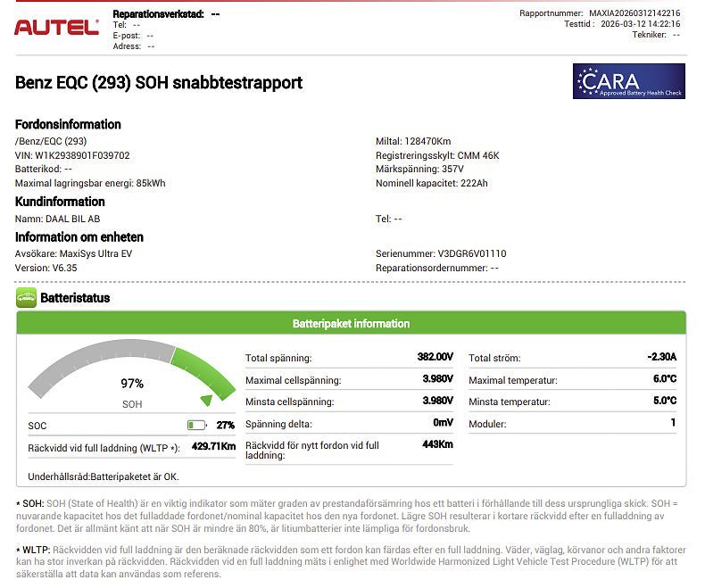
Task: Click the WLTP footnote explanation text
Action: point(348,562)
